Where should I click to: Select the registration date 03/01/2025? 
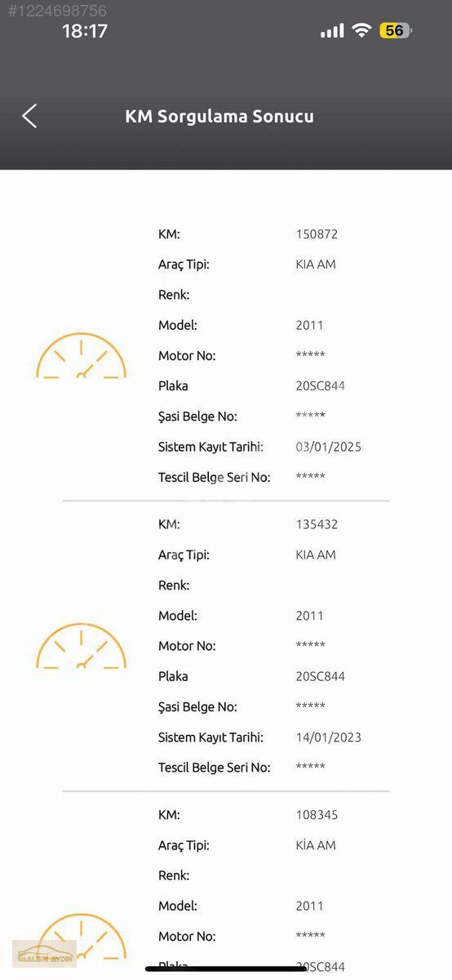[x=329, y=448]
